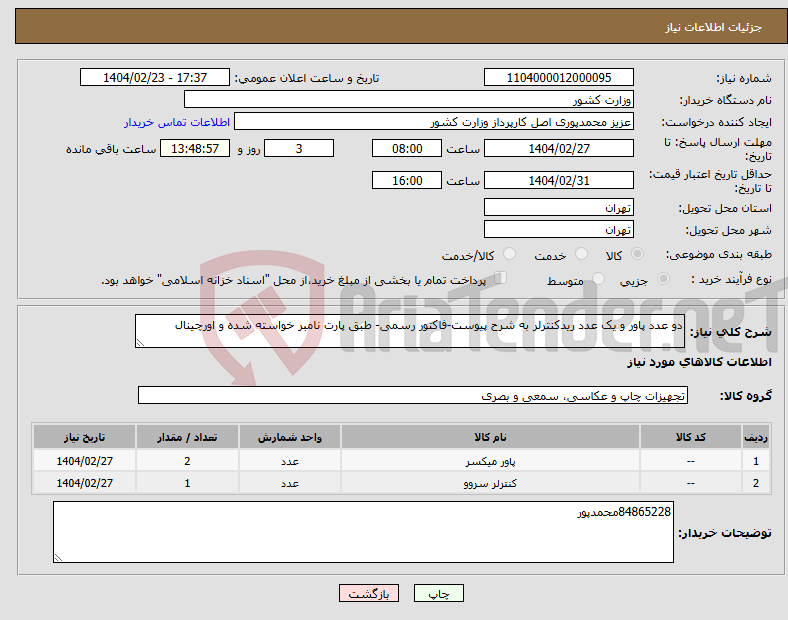Click the طبقه بندی موضوعی label
Screen dimensions: 788x620
click(x=719, y=254)
